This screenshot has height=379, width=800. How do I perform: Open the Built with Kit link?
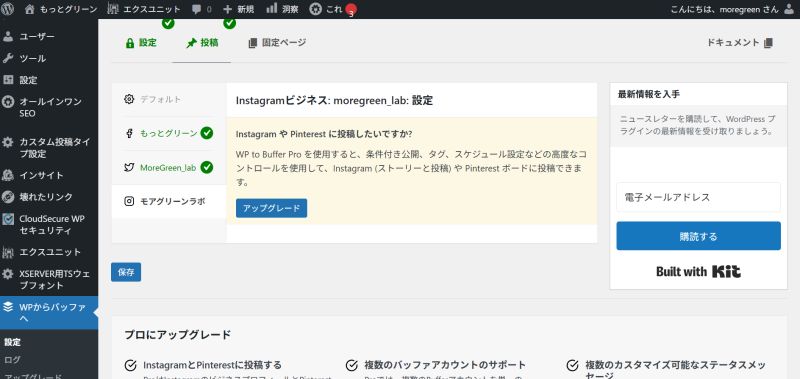[x=698, y=271]
